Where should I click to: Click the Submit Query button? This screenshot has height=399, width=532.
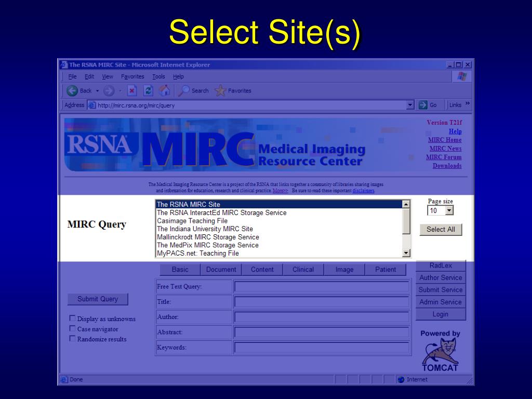point(98,299)
